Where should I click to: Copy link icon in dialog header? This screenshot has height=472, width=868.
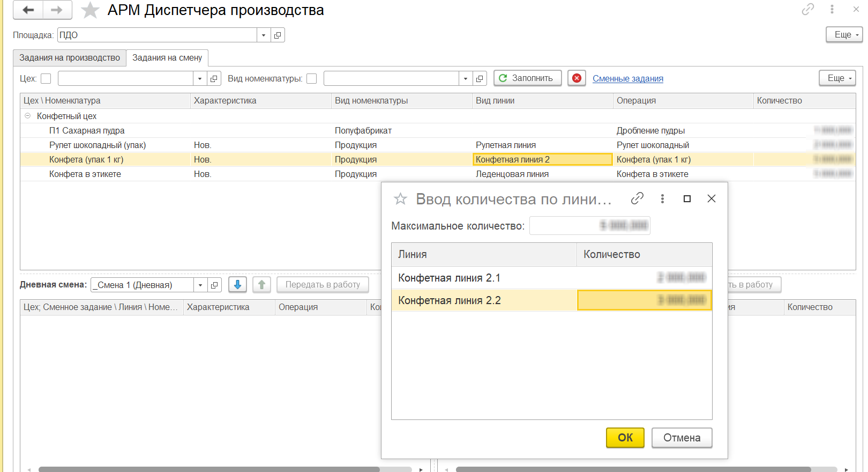[637, 198]
